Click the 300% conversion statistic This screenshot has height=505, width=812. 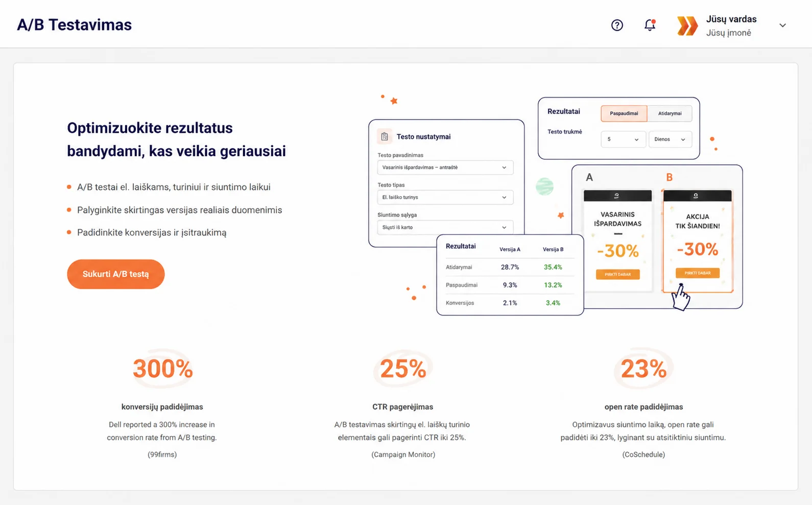coord(162,369)
